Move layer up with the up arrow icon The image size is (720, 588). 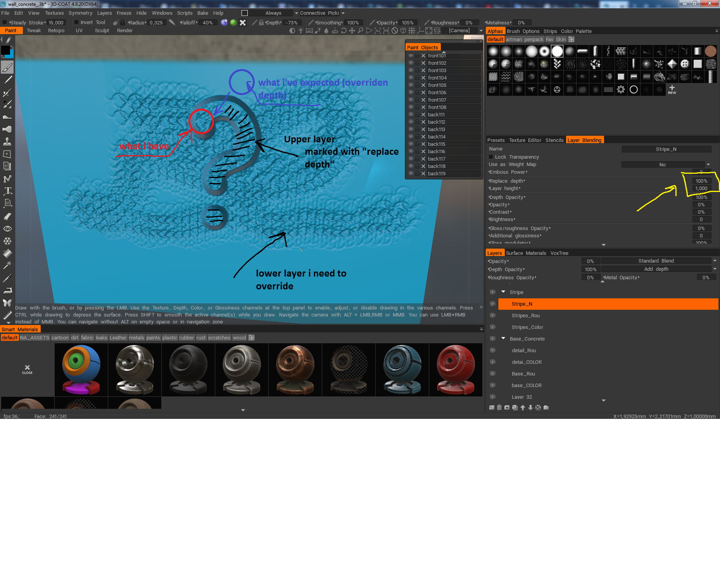pos(523,408)
